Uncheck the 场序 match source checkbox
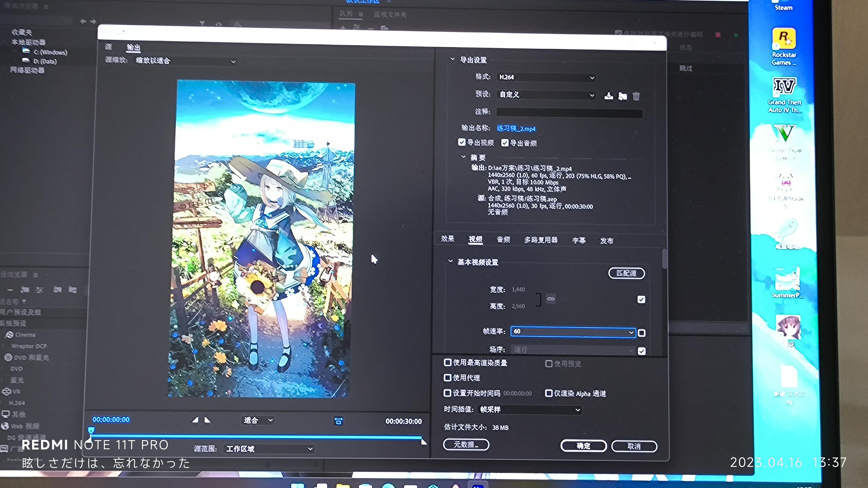The height and width of the screenshot is (488, 868). pyautogui.click(x=642, y=351)
